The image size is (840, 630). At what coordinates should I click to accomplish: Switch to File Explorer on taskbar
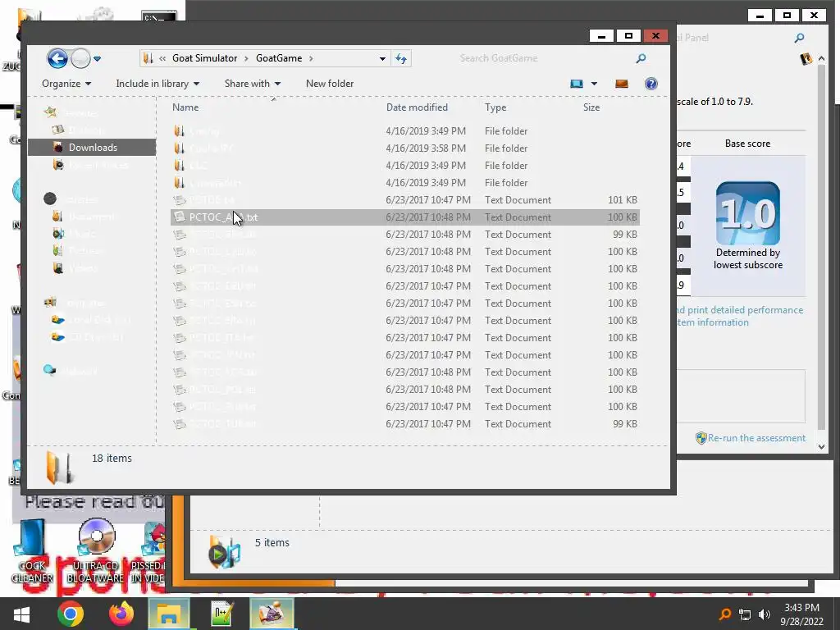pos(169,614)
